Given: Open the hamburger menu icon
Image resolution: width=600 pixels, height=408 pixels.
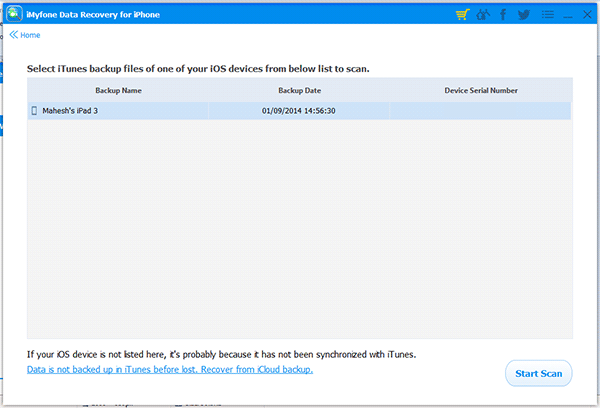Looking at the screenshot, I should (548, 15).
